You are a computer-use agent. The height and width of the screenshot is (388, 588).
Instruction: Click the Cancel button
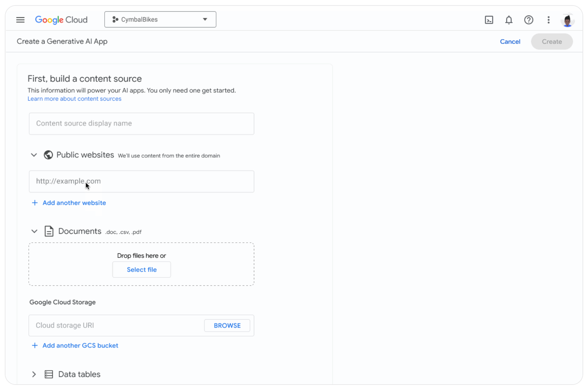pos(510,42)
